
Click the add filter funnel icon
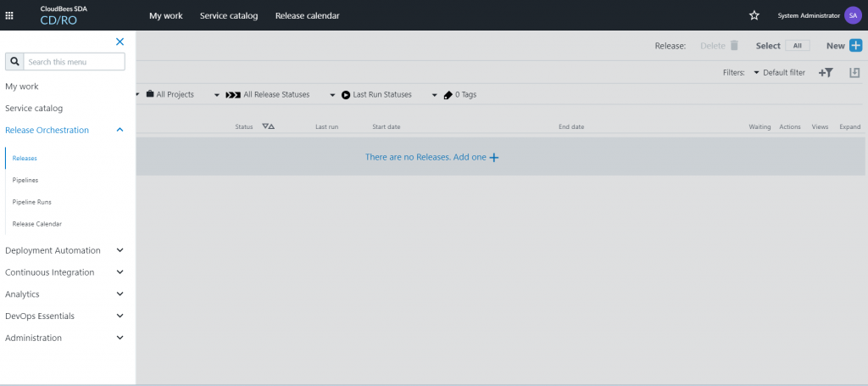(826, 73)
